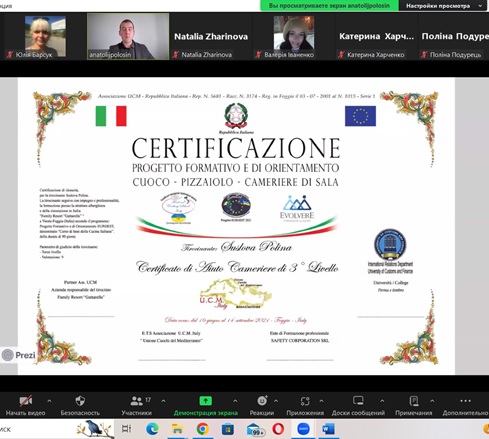Open Google Chrome from taskbar
The image size is (489, 439).
click(x=202, y=429)
